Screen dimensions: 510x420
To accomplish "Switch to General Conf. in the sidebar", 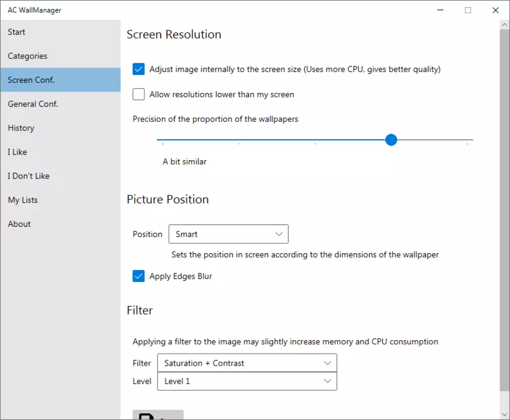I will click(60, 104).
